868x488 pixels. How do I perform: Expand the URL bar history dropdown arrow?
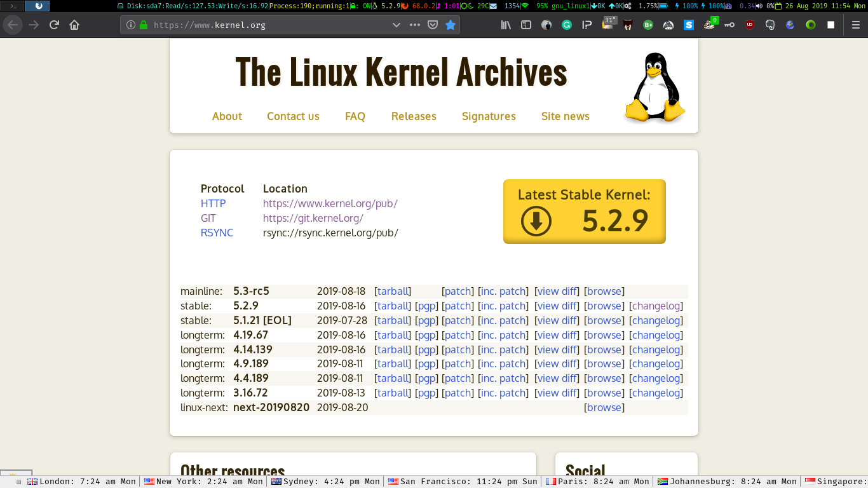pyautogui.click(x=397, y=25)
